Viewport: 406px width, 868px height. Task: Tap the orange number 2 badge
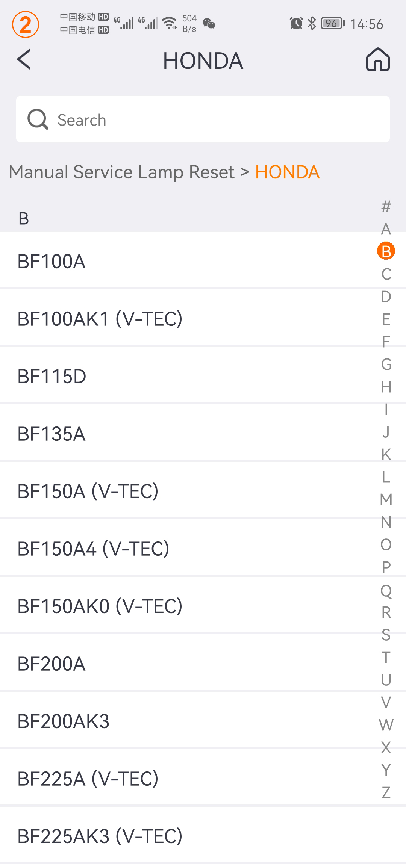click(26, 25)
